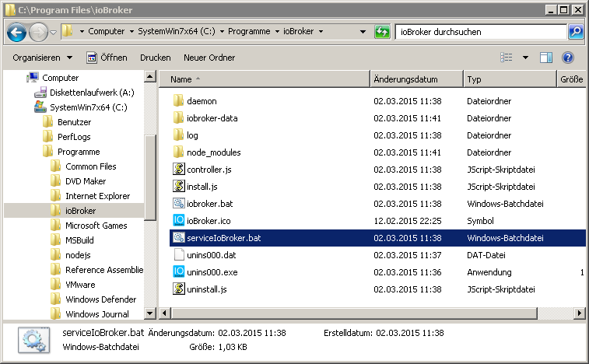
Task: Click the serviceIoBroker.bat preview icon in details pane
Action: pyautogui.click(x=33, y=340)
